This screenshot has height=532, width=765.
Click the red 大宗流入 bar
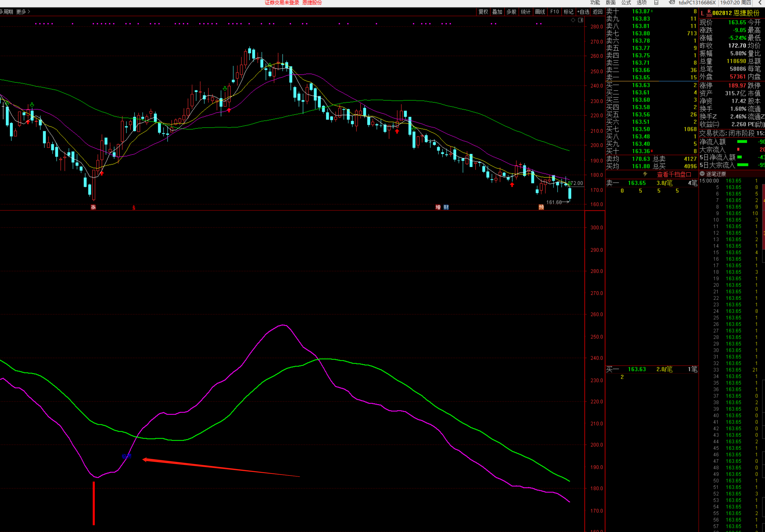point(738,149)
